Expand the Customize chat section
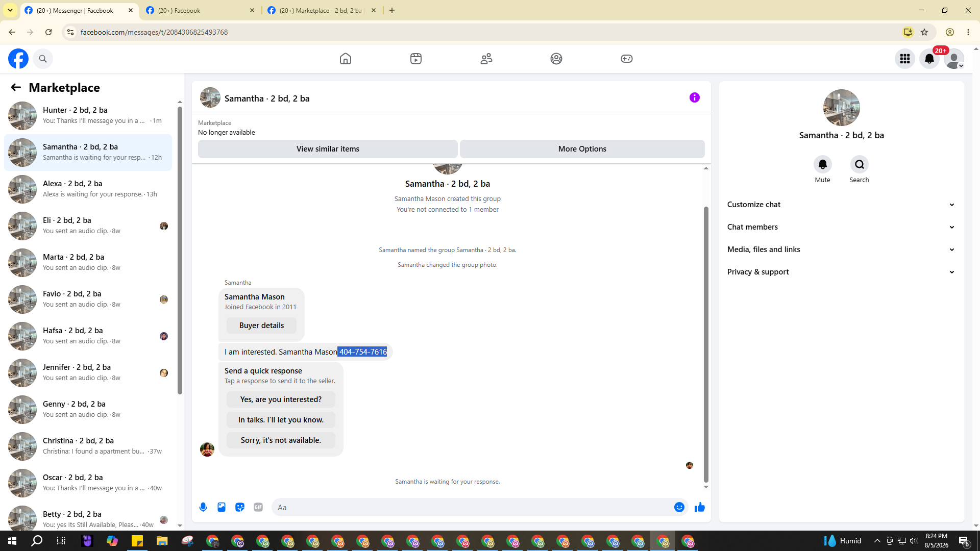Image resolution: width=980 pixels, height=551 pixels. coord(841,205)
